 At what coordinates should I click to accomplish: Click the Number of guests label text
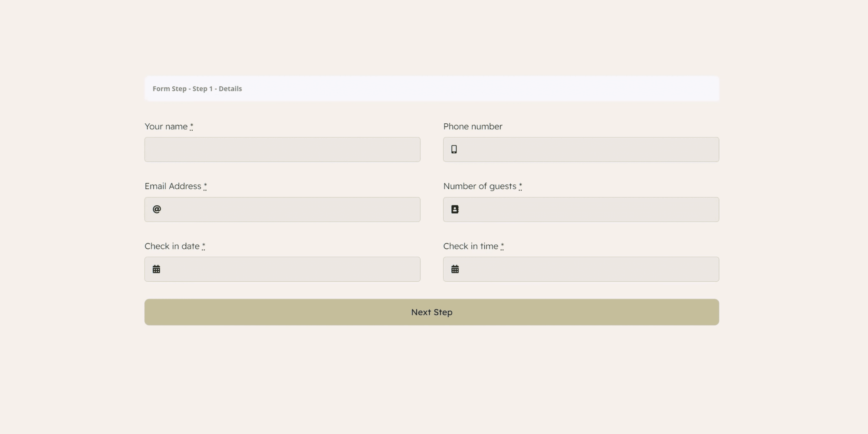click(480, 186)
